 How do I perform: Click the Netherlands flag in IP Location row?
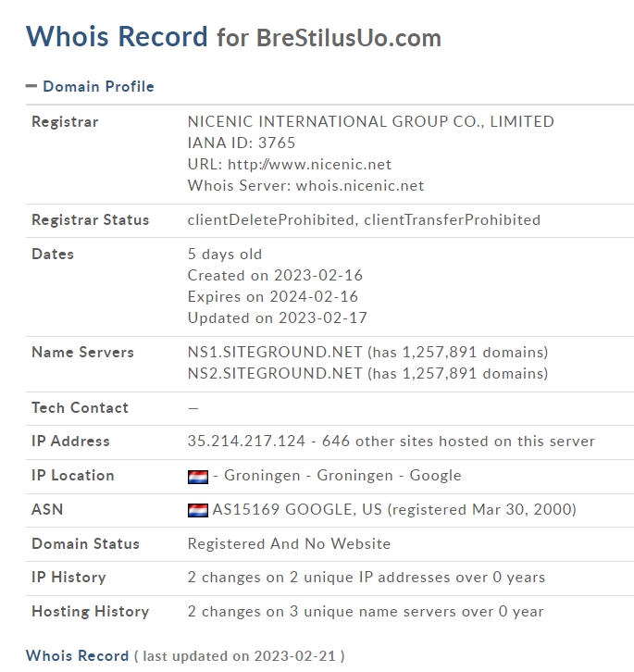pos(198,477)
